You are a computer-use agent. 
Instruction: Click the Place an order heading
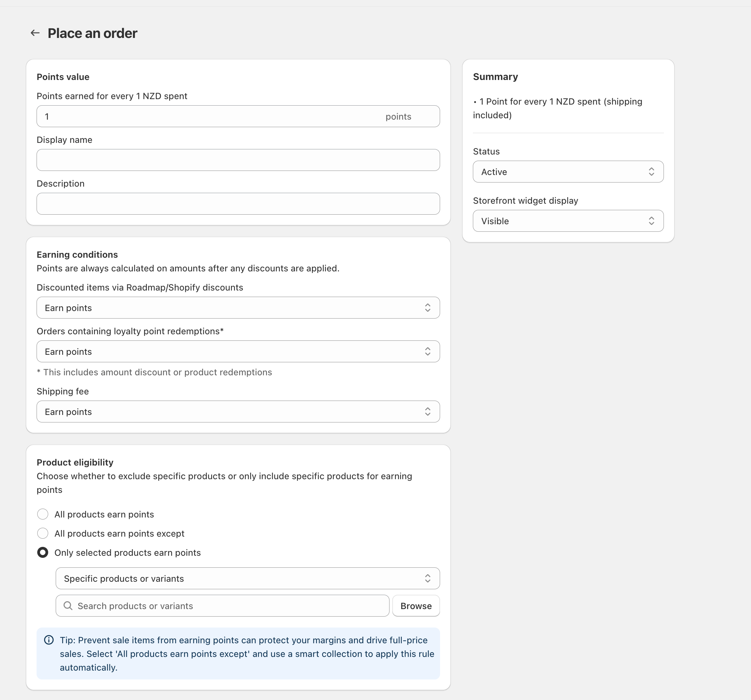(x=92, y=33)
